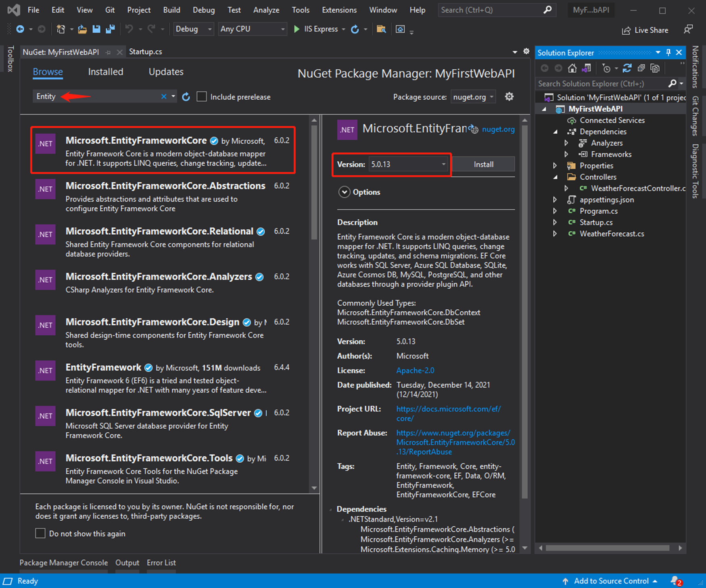
Task: Select appsettings.json in Solution Explorer
Action: tap(606, 200)
